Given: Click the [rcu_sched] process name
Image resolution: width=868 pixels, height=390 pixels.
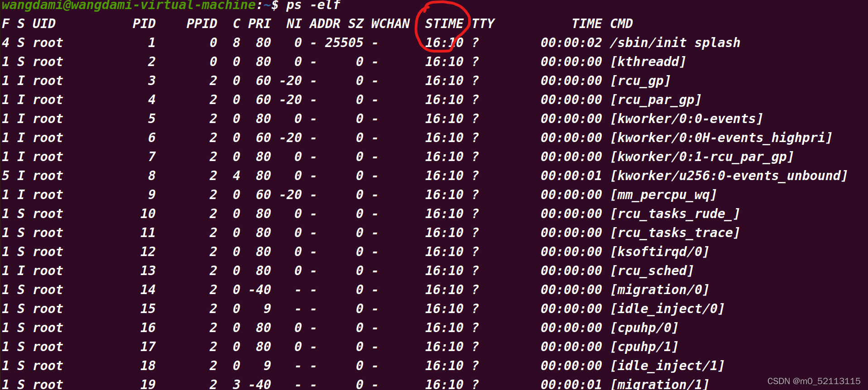Looking at the screenshot, I should point(652,271).
